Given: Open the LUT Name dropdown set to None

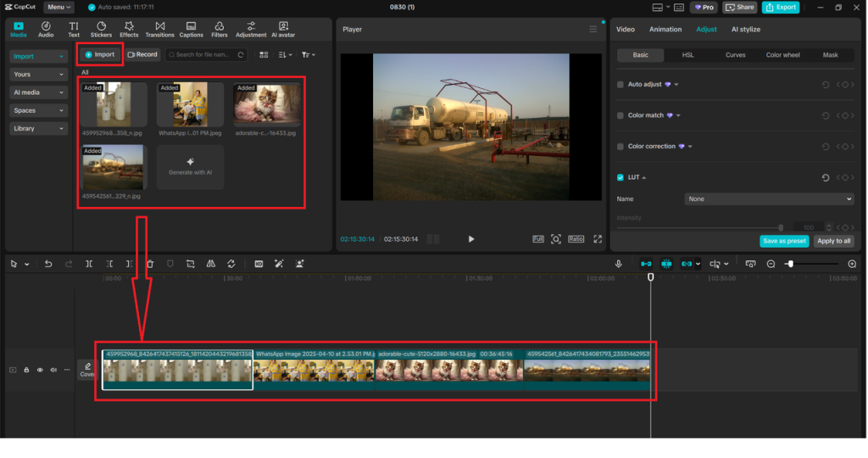Looking at the screenshot, I should click(x=769, y=199).
